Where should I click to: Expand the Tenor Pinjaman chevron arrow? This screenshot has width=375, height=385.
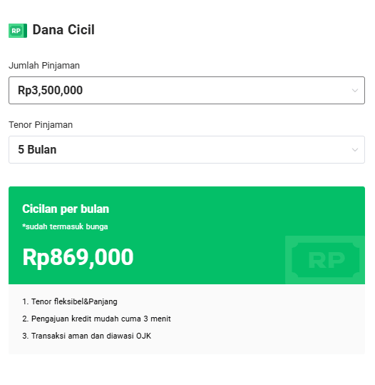pyautogui.click(x=355, y=150)
